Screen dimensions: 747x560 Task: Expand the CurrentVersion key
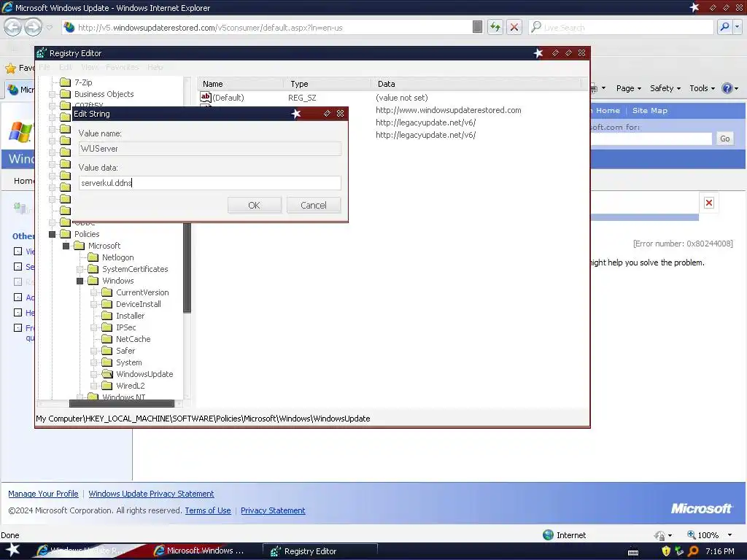coord(94,292)
